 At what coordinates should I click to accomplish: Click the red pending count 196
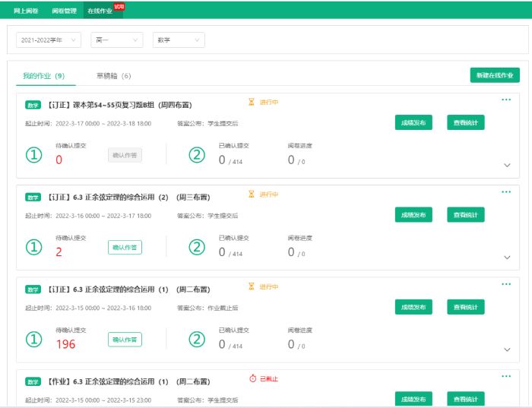point(66,344)
